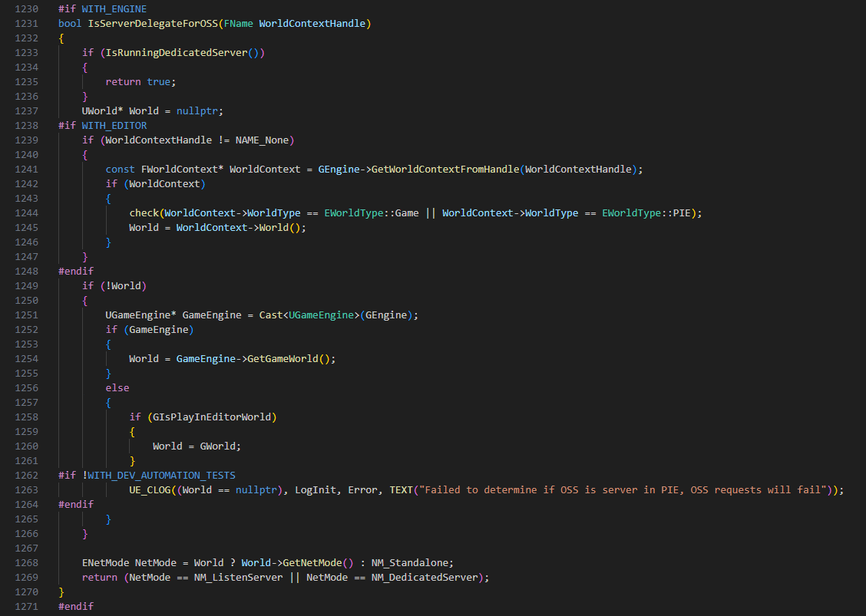Click line number 1271 in the gutter
This screenshot has height=616, width=866.
click(27, 607)
